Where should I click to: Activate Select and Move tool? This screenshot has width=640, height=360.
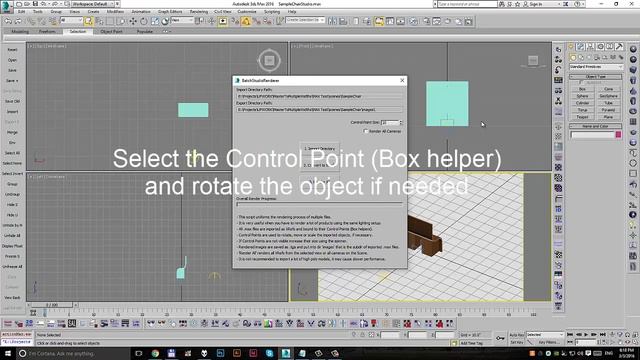(x=133, y=21)
